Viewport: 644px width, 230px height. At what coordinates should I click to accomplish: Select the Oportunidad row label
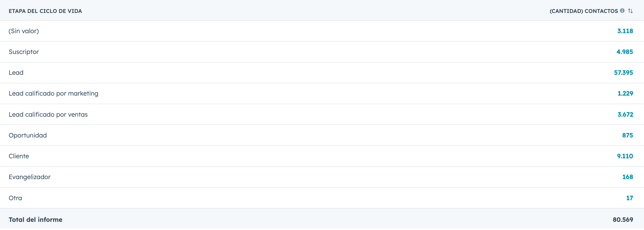coord(28,136)
